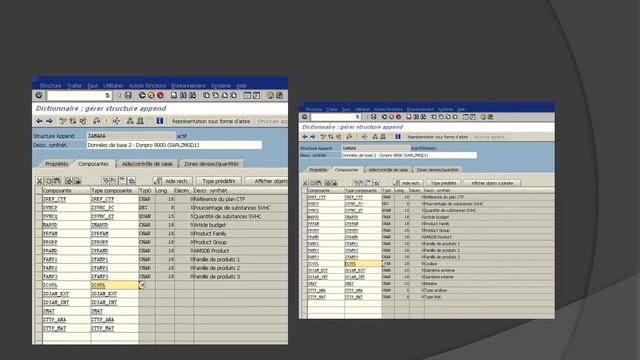Click 'Référence du plan CTF' in left window
Screen dimensions: 640x360
point(220,199)
